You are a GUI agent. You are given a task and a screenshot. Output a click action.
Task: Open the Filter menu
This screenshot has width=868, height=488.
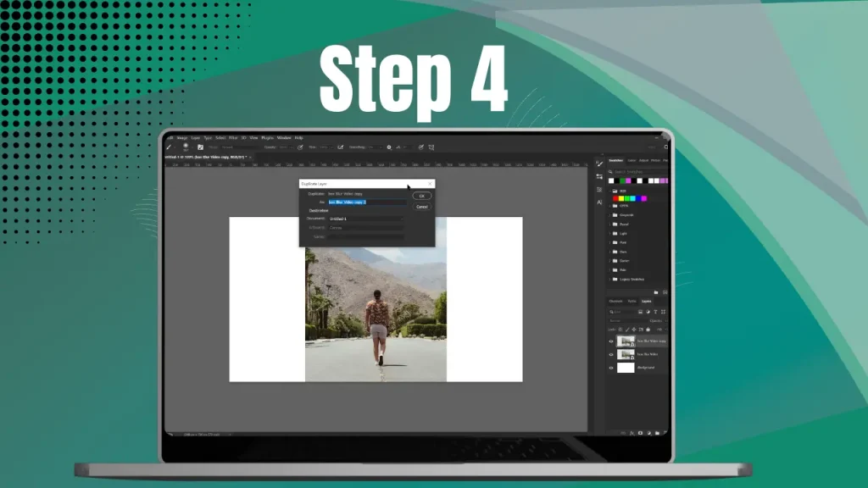[x=233, y=138]
